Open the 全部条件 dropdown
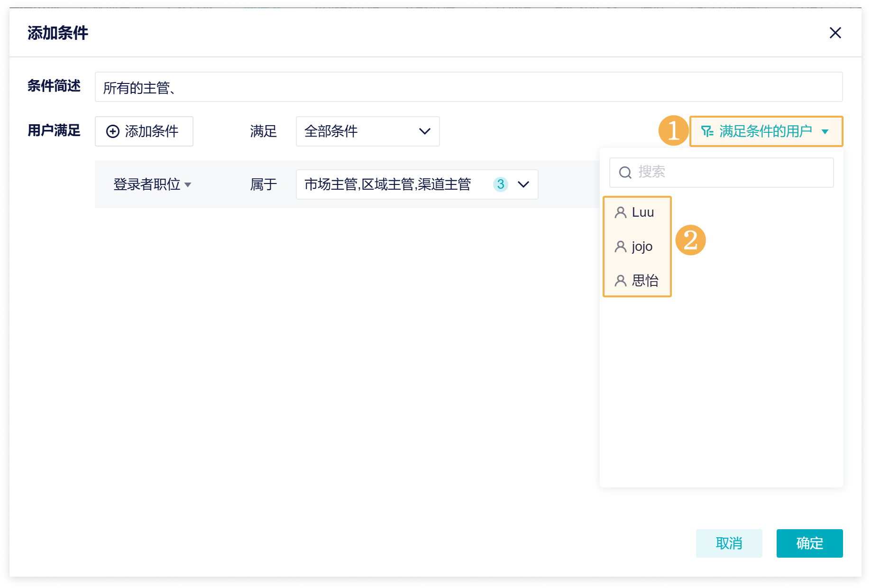 pyautogui.click(x=367, y=131)
